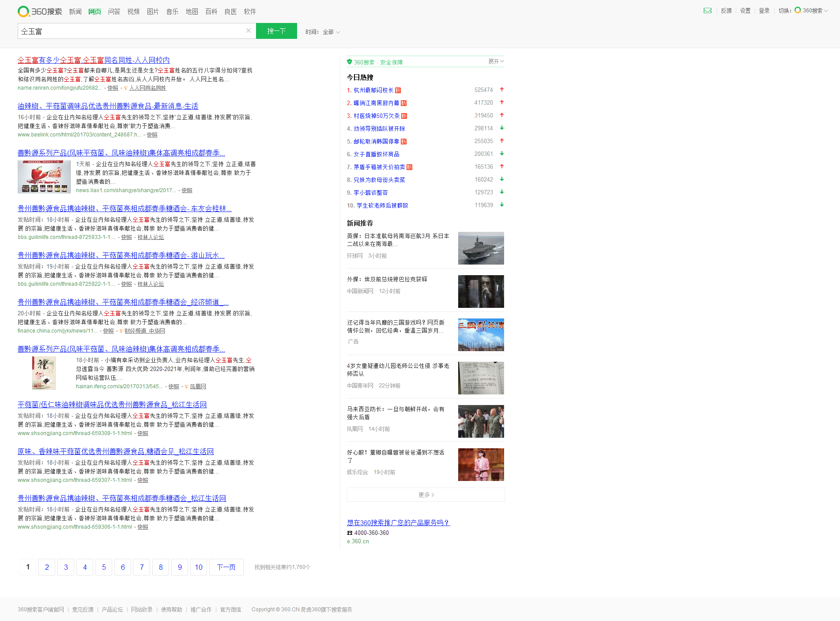
Task: Click the 新 badge beside 曝俏江南黑厨内幕
Action: coord(404,103)
